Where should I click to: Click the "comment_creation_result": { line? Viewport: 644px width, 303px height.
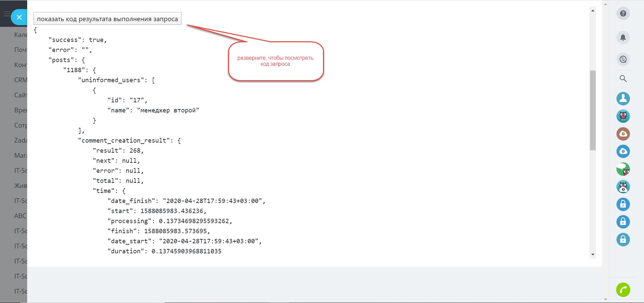pyautogui.click(x=129, y=141)
